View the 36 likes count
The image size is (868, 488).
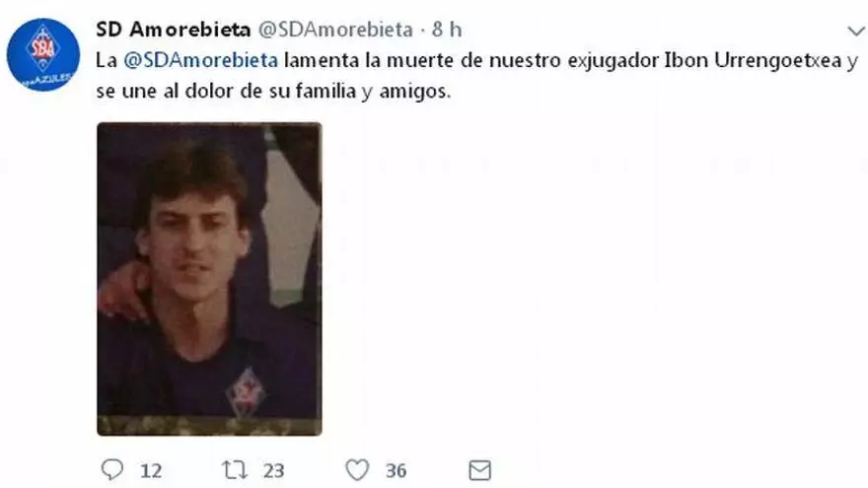pyautogui.click(x=396, y=471)
